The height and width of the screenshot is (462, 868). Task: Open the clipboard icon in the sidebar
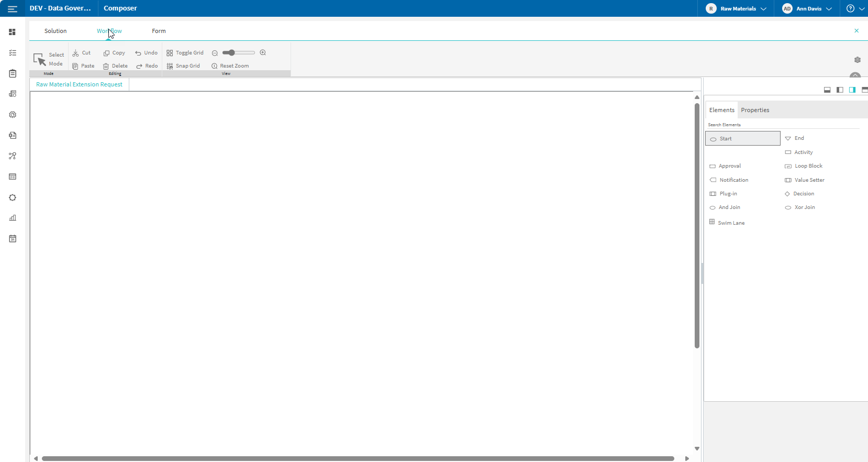tap(13, 74)
